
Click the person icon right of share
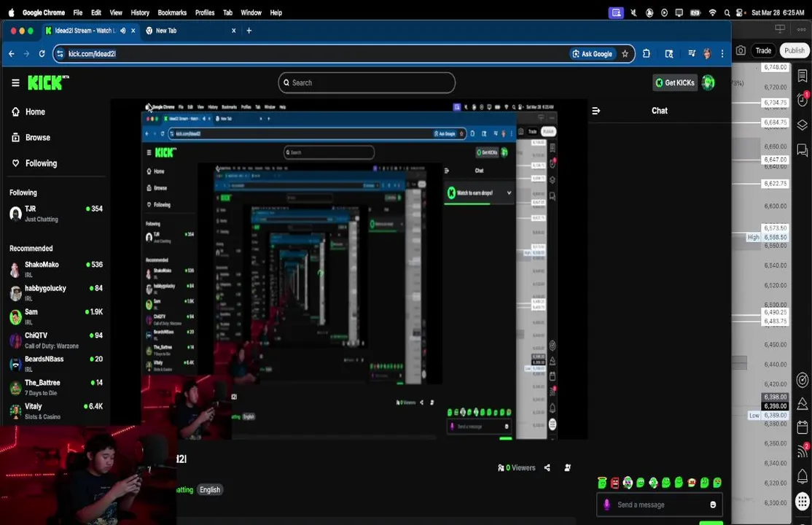tap(568, 468)
